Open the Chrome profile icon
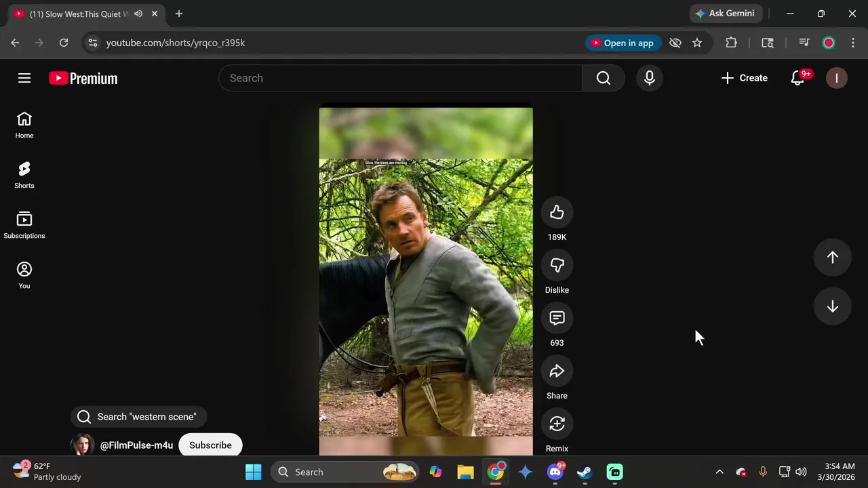This screenshot has width=868, height=488. coord(829,43)
